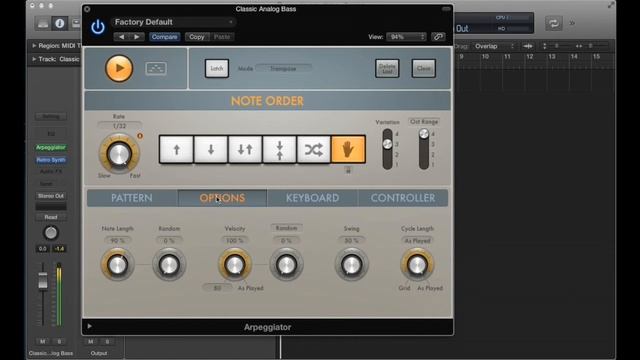
Task: Switch to the CONTROLLER tab
Action: coord(403,198)
